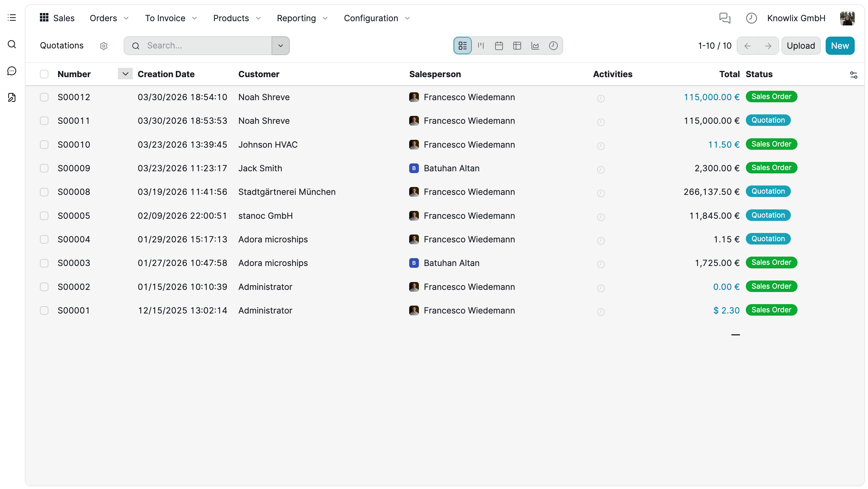868x489 pixels.
Task: Expand the search options dropdown arrow
Action: (280, 45)
